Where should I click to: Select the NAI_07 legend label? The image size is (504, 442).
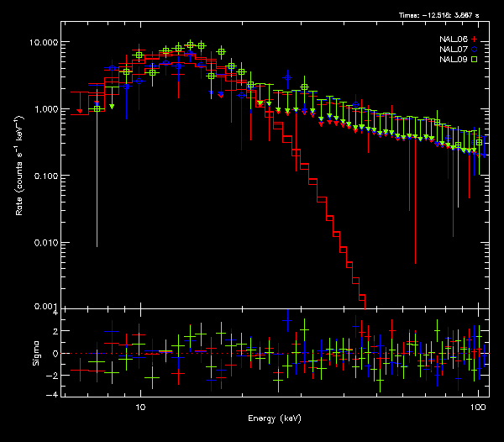coord(454,50)
